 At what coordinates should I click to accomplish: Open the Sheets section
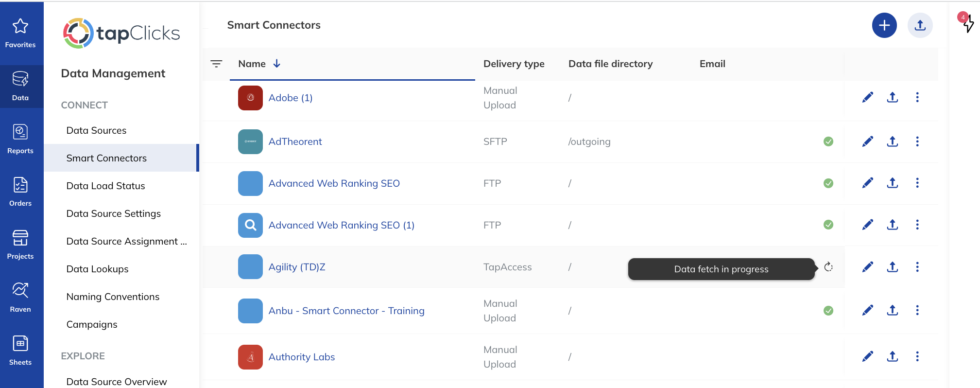click(20, 351)
